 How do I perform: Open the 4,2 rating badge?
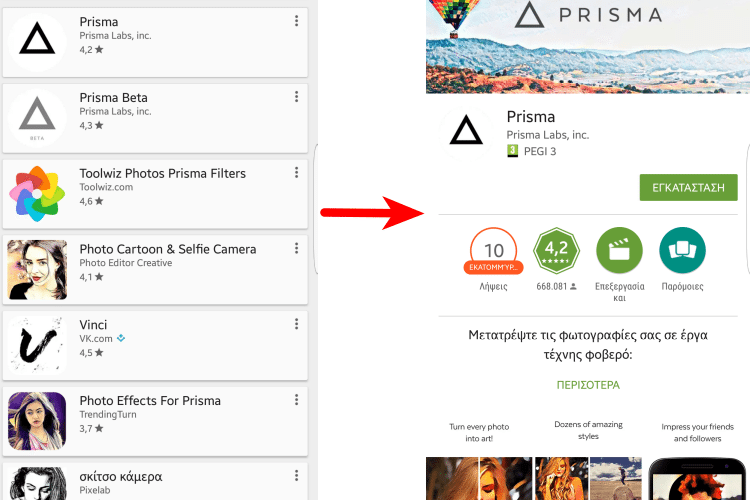pyautogui.click(x=557, y=252)
